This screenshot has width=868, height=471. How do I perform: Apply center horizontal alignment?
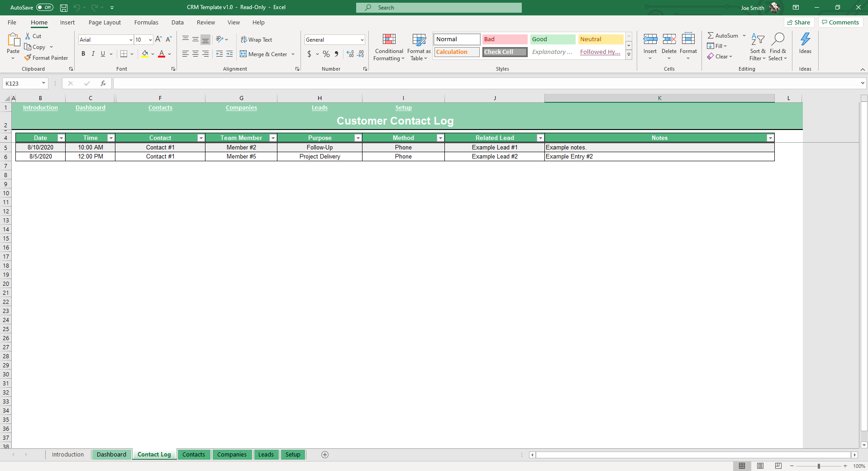tap(196, 54)
